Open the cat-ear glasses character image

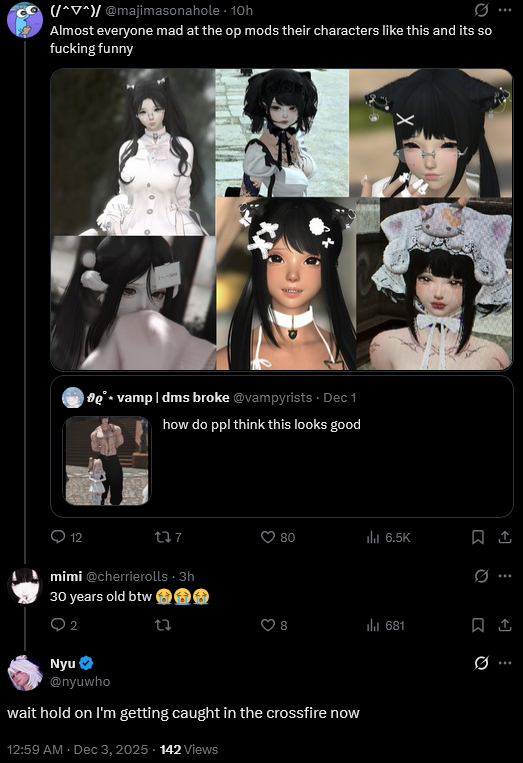coord(431,132)
